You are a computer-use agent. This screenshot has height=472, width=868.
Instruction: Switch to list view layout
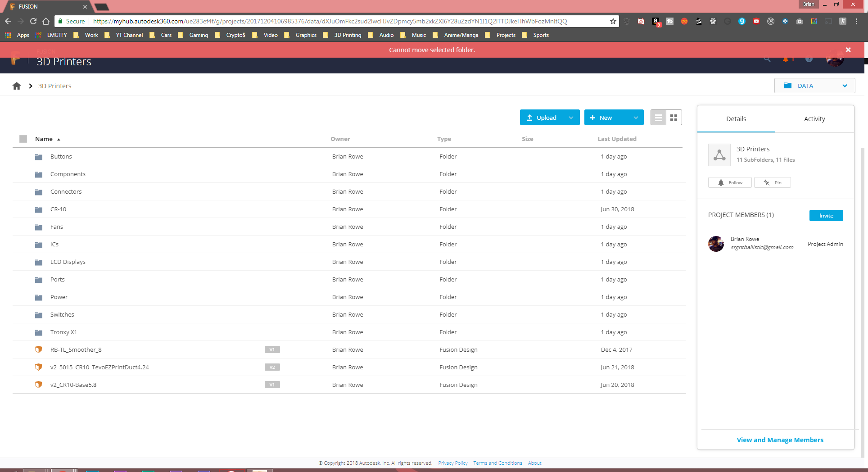click(x=658, y=118)
